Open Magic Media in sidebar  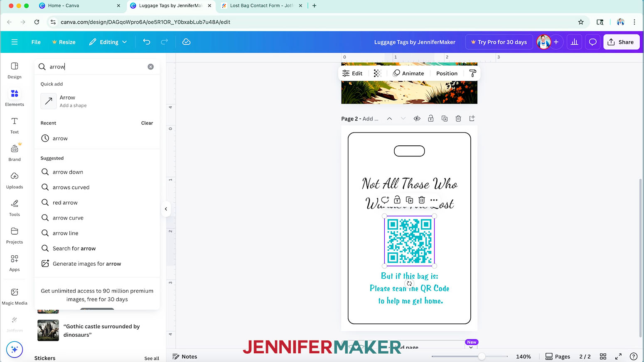[15, 296]
